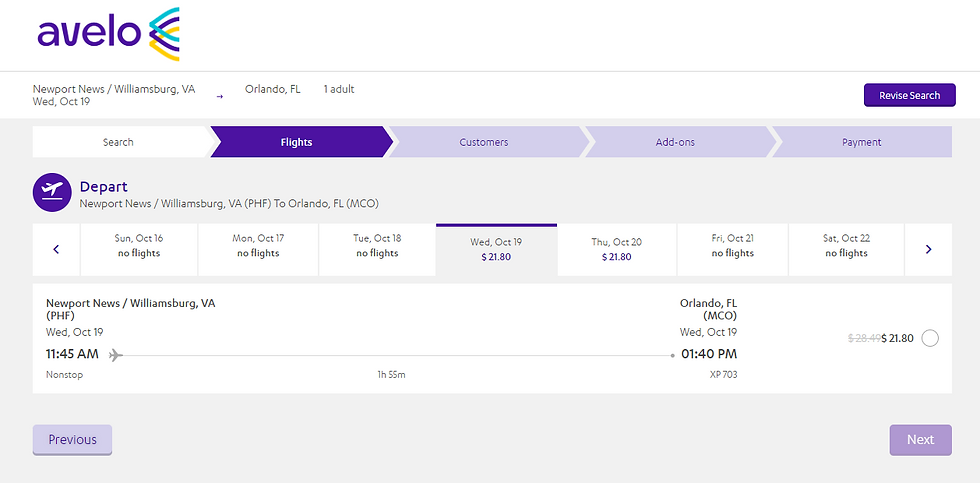Select Tue, Oct 18 date tab

click(x=378, y=249)
